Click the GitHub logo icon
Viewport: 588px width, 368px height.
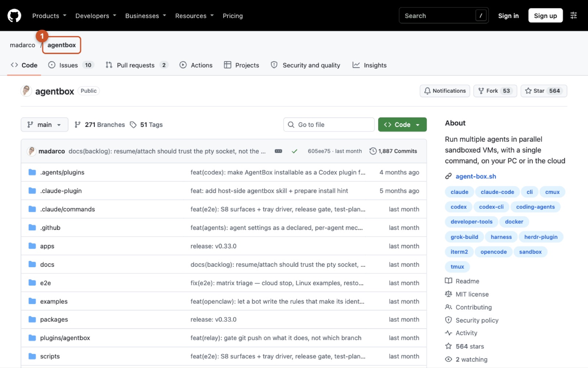coord(14,16)
